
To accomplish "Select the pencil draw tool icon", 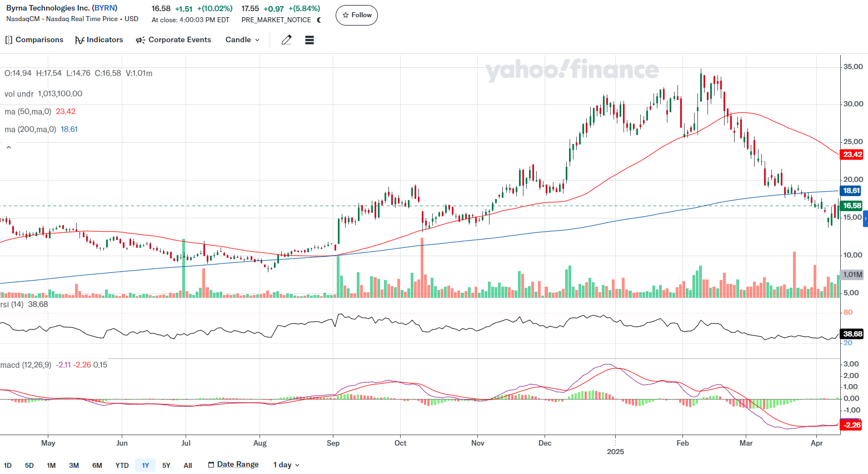I will coord(286,40).
